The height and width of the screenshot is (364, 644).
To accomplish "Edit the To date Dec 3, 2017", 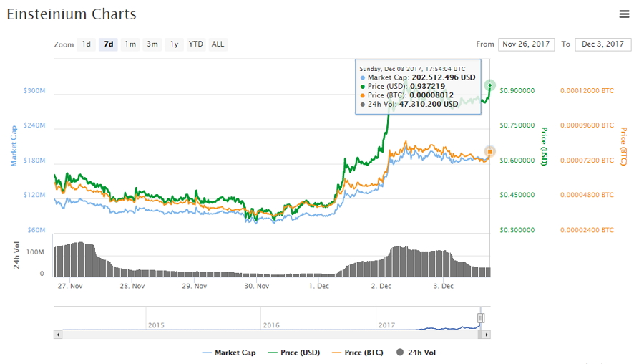I will point(603,44).
